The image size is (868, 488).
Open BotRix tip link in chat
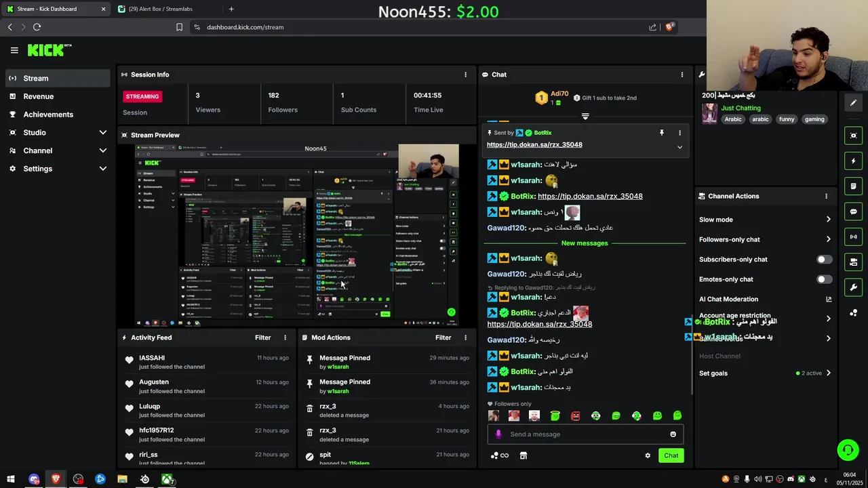click(590, 197)
